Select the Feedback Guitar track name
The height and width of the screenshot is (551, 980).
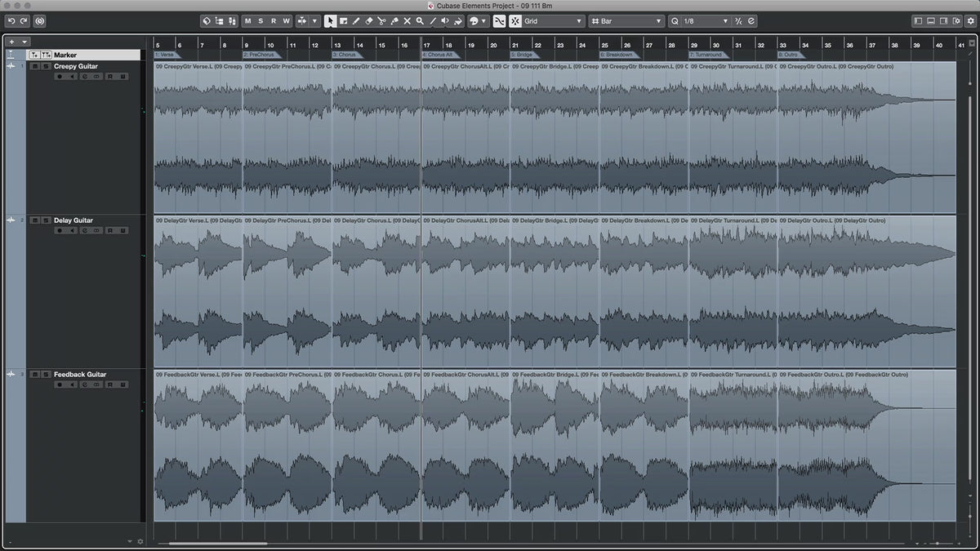80,375
